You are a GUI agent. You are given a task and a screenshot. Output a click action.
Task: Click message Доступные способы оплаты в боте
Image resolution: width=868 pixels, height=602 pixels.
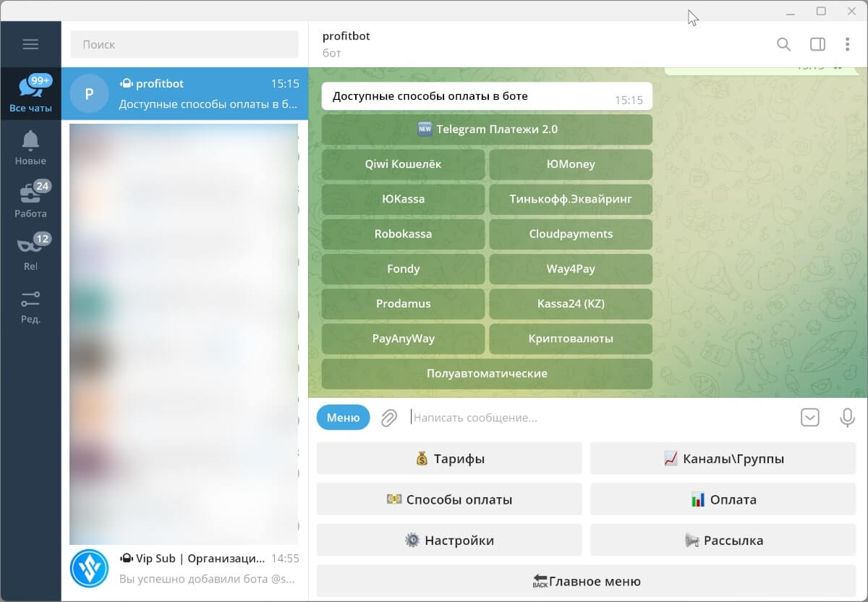click(x=430, y=96)
